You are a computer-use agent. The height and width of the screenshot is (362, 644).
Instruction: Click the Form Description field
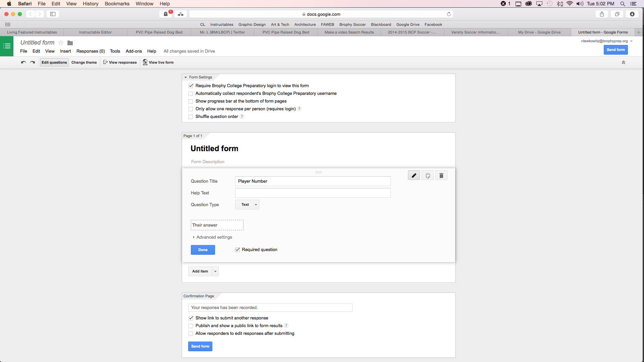[208, 162]
